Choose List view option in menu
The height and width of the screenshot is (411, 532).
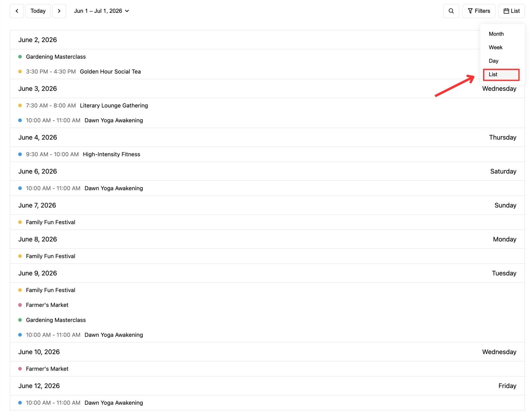(x=501, y=74)
